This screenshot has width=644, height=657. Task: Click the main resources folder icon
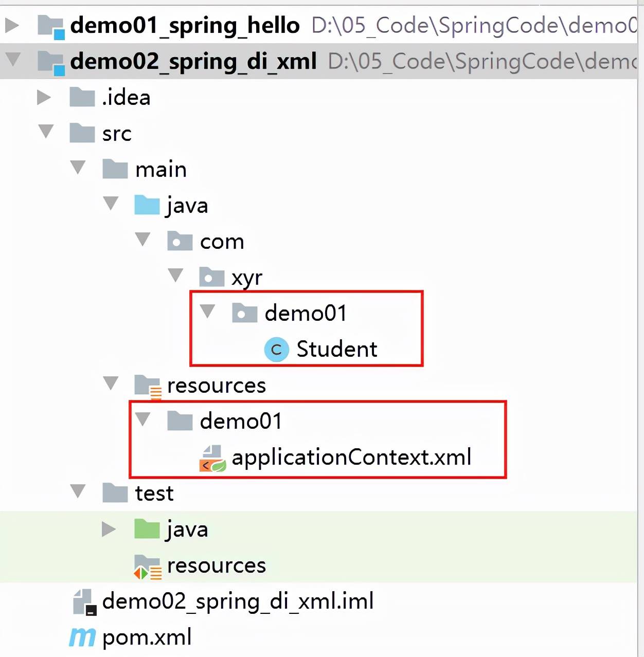tap(148, 387)
